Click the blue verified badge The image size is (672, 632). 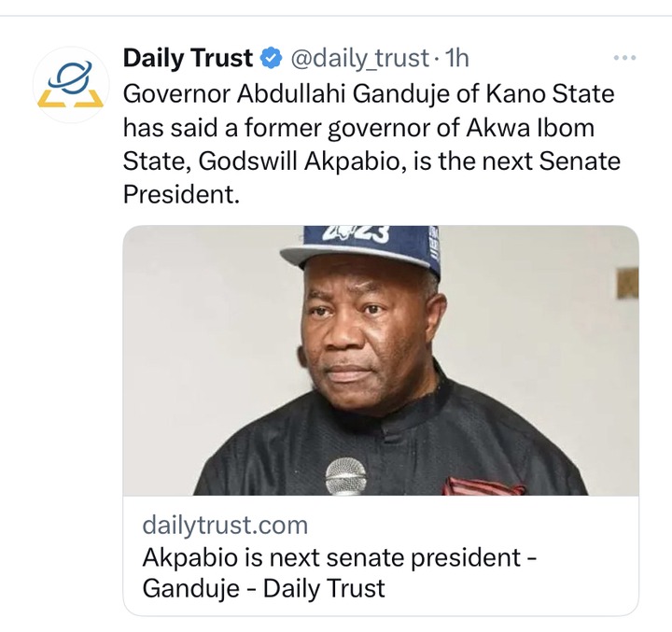(x=269, y=59)
